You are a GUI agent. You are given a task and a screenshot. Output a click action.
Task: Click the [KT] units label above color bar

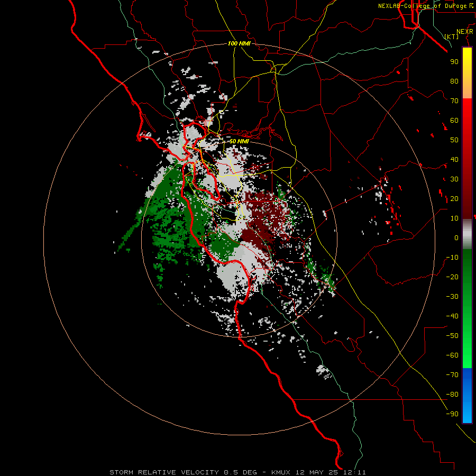click(x=451, y=36)
